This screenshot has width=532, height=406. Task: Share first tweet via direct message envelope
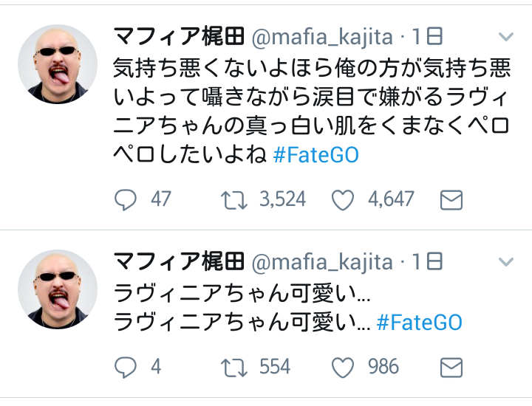tap(451, 199)
